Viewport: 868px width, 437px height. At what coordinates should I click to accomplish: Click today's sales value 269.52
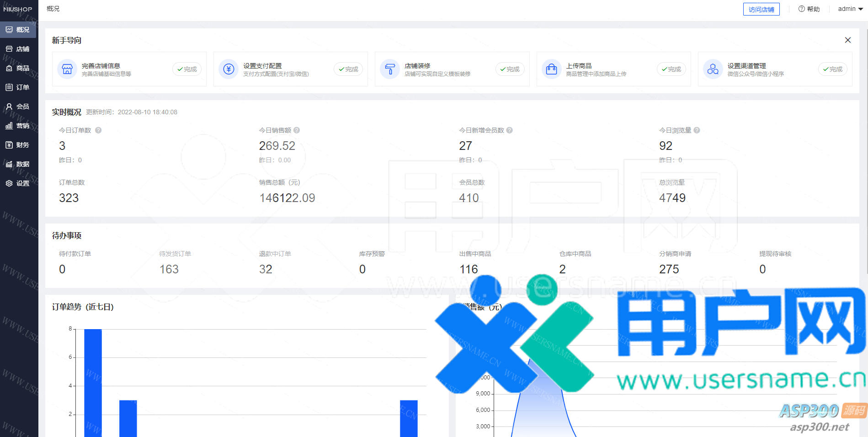tap(277, 146)
